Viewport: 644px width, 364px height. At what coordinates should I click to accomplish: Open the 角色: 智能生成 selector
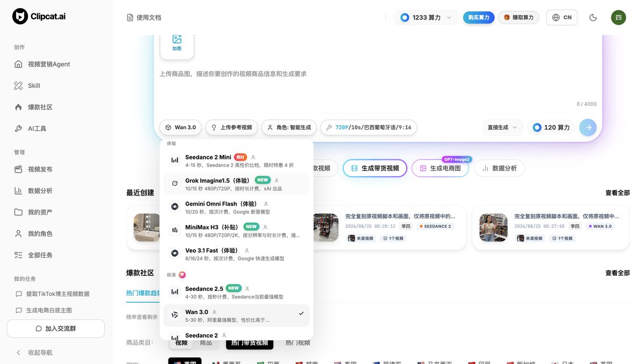click(289, 128)
